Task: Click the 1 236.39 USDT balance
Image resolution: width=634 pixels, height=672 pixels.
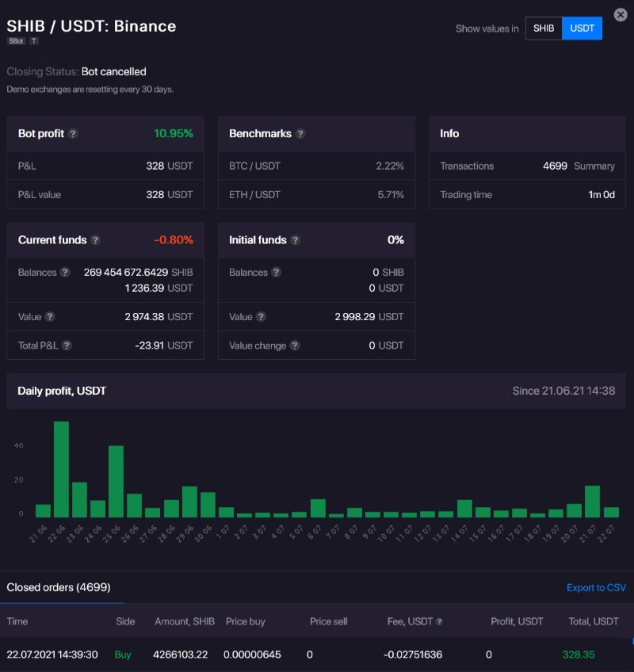Action: click(x=159, y=288)
